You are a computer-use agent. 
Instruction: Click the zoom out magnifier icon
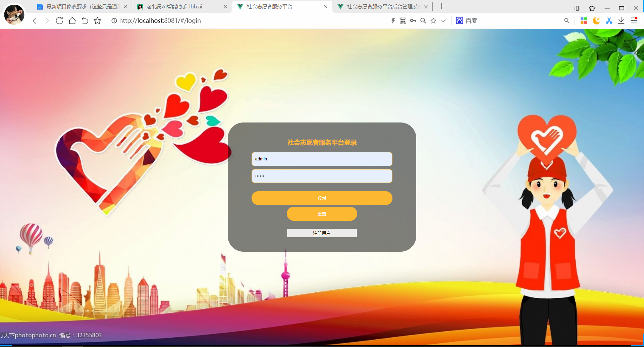[x=423, y=21]
